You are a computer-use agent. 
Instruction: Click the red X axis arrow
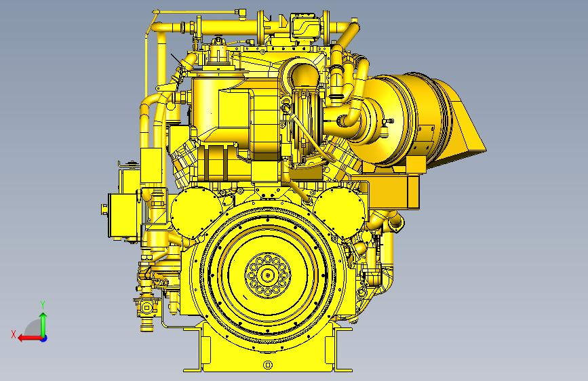coord(29,338)
